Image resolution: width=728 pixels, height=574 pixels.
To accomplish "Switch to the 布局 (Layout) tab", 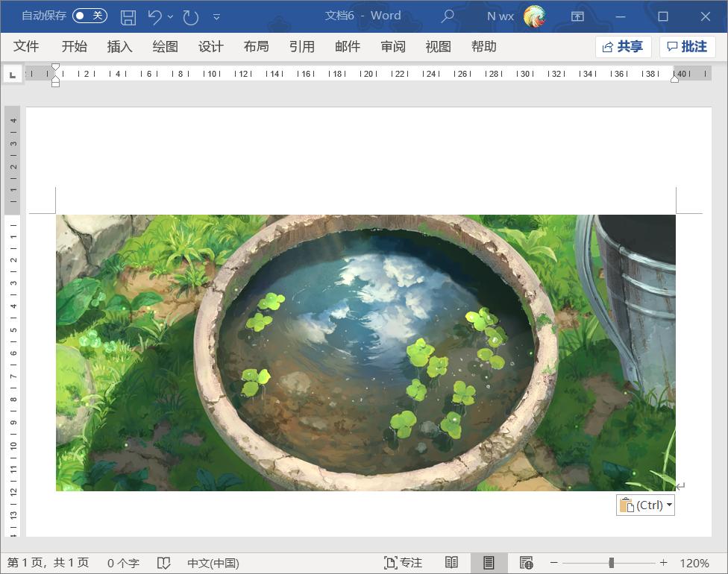I will pos(256,46).
